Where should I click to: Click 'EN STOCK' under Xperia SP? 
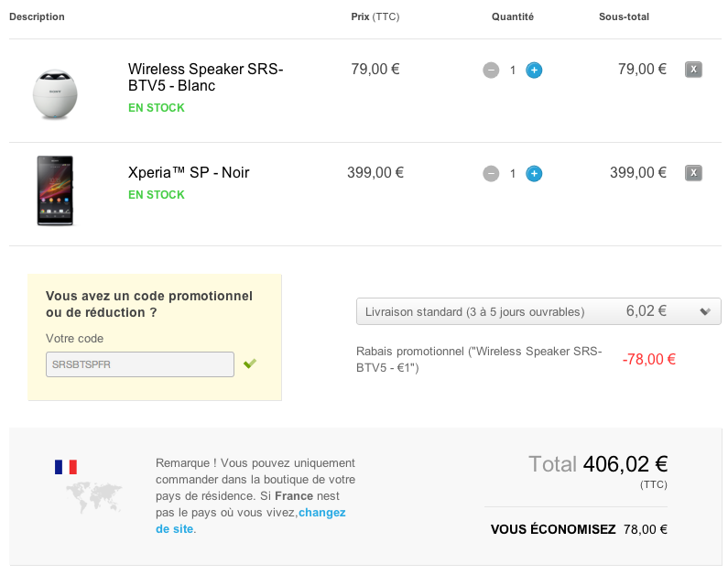point(157,194)
